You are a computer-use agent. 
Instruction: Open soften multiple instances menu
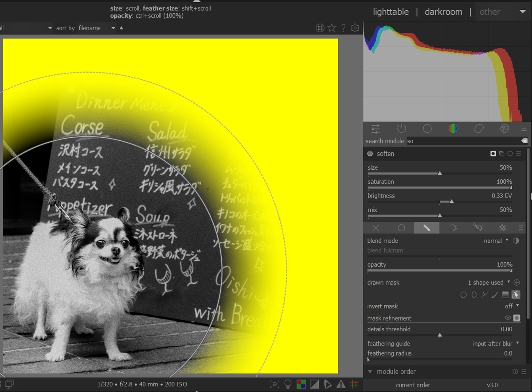501,154
